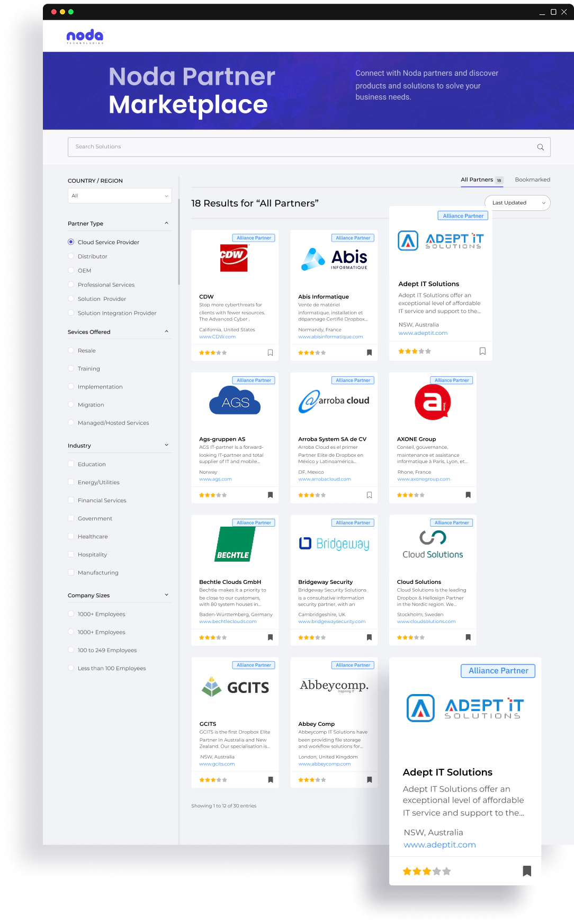Open the Last Updated sort dropdown

coord(517,203)
